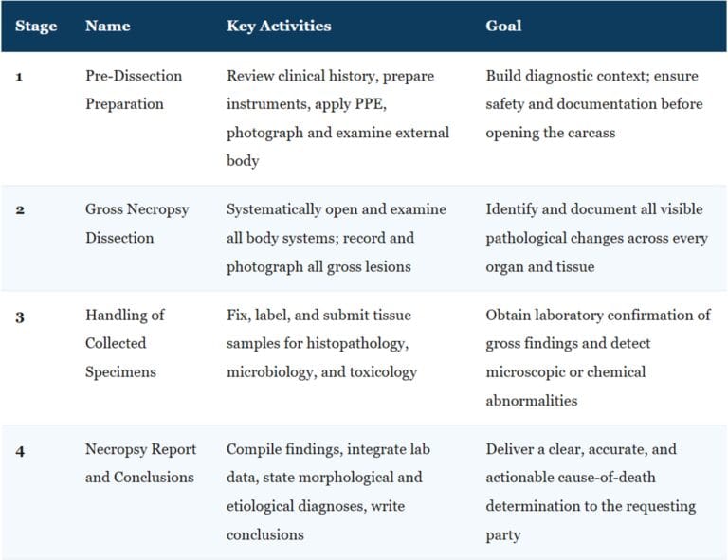Select stage number 1 cell
This screenshot has width=728, height=560.
tap(19, 76)
